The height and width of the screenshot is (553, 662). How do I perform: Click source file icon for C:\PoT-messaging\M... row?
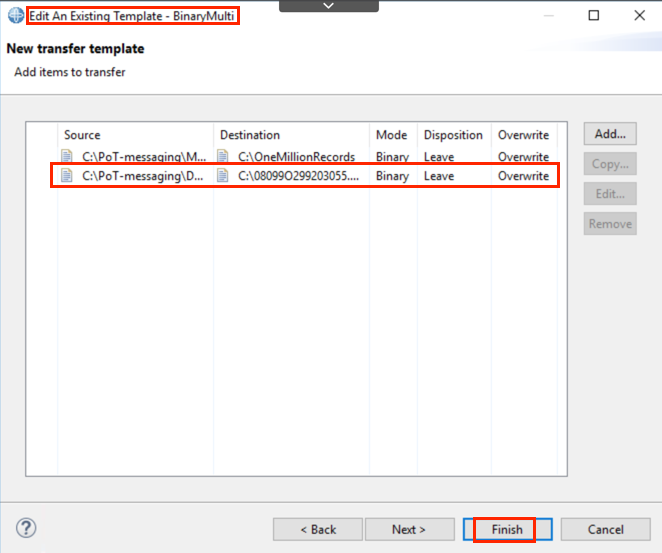(x=67, y=156)
